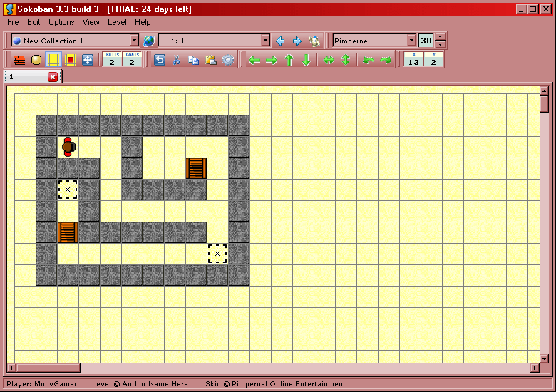556x392 pixels.
Task: Shift level up with green up arrow
Action: pos(289,60)
